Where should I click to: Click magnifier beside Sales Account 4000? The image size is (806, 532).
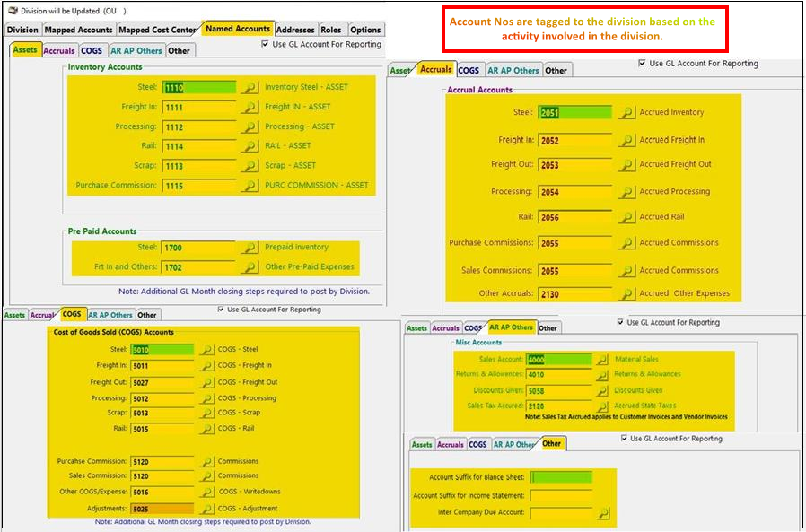[602, 360]
